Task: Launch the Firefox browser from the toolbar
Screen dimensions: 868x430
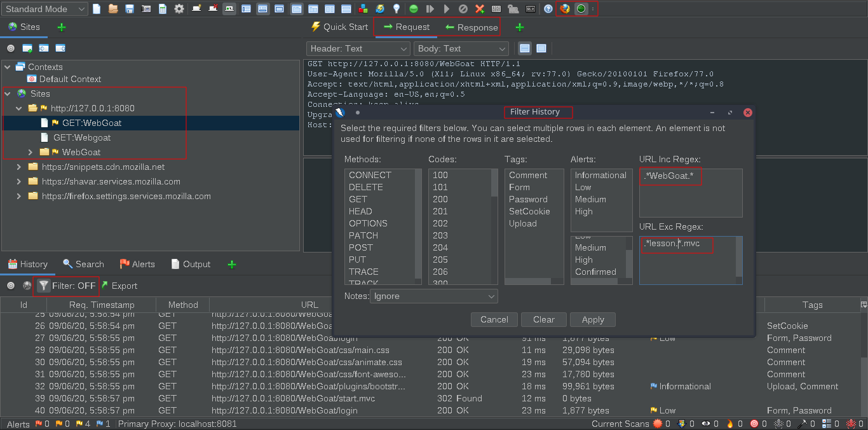Action: [x=564, y=9]
